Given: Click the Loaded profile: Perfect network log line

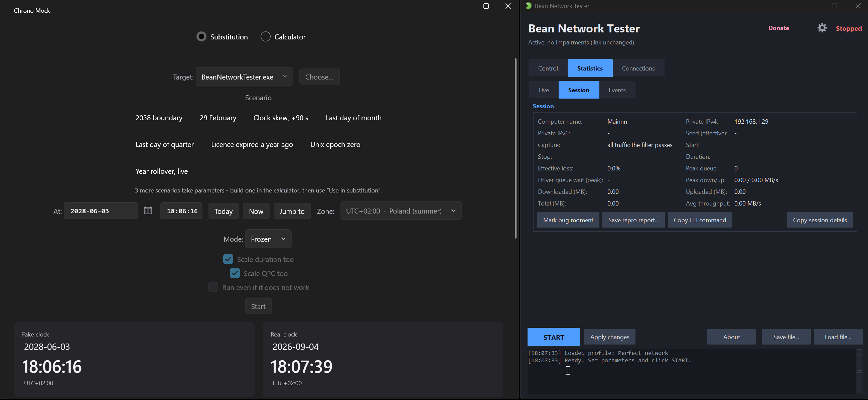Looking at the screenshot, I should 598,353.
